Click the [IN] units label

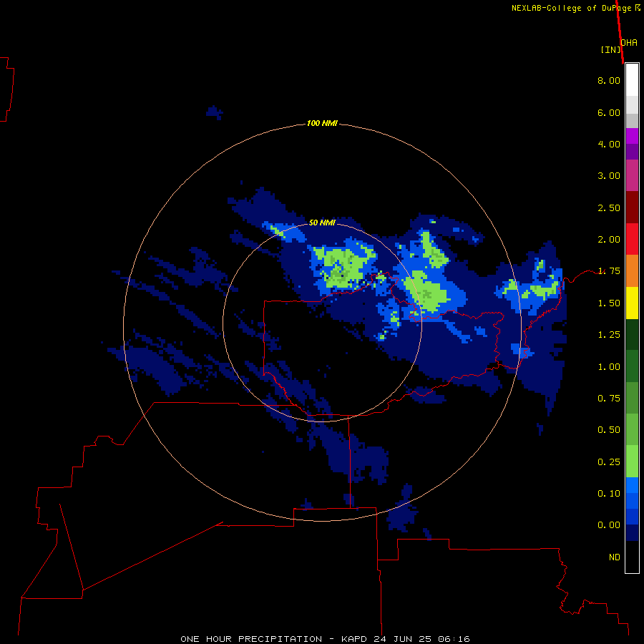click(x=611, y=49)
